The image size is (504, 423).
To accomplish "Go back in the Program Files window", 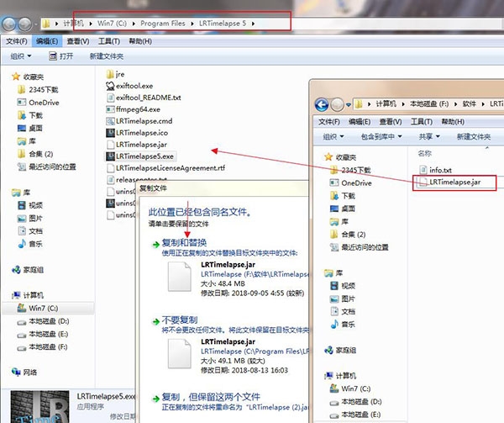I will pyautogui.click(x=9, y=24).
